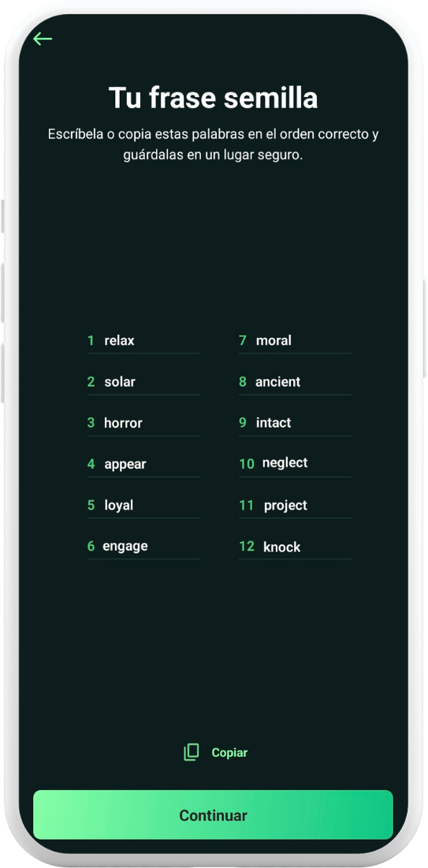Click the Tu frase semilla heading
Viewport: 428px width, 868px height.
coord(213,98)
